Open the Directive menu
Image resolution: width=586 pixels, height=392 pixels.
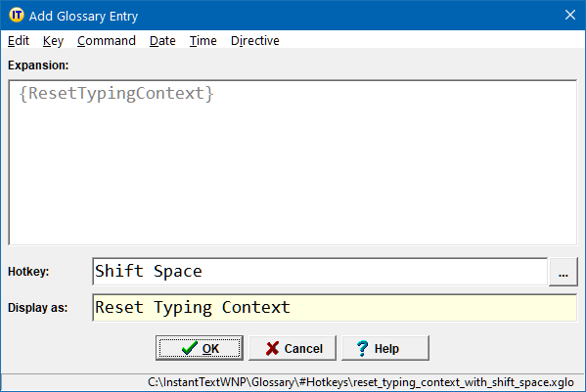click(x=255, y=40)
